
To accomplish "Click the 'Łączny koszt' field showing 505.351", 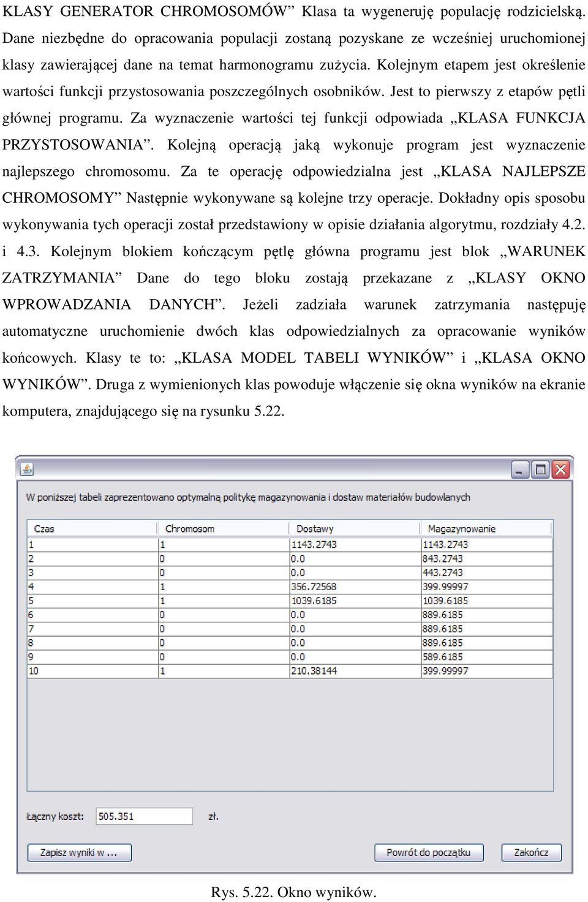I will click(145, 816).
